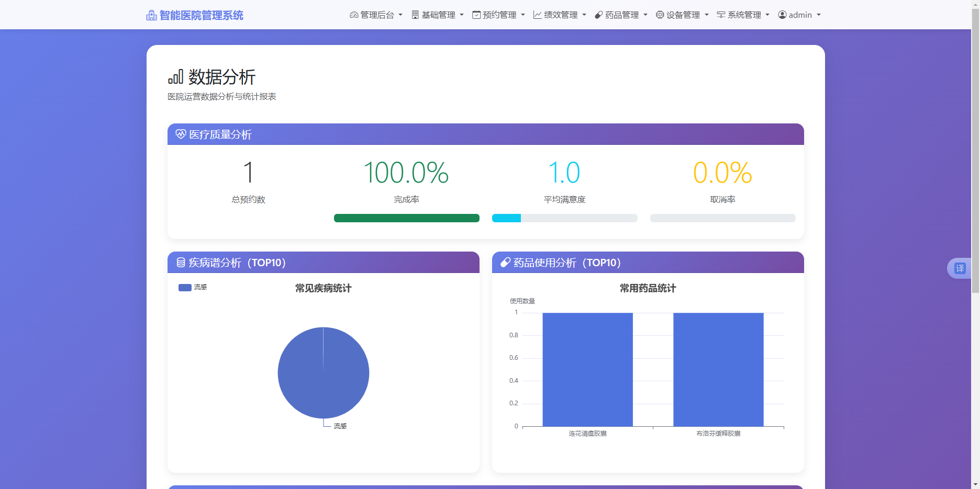Click the 流感 pie chart slice

(323, 373)
